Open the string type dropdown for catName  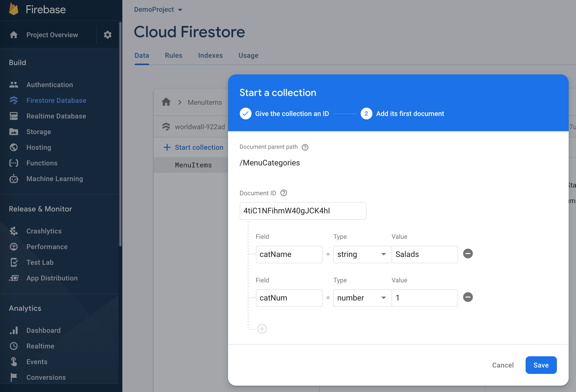pyautogui.click(x=362, y=254)
